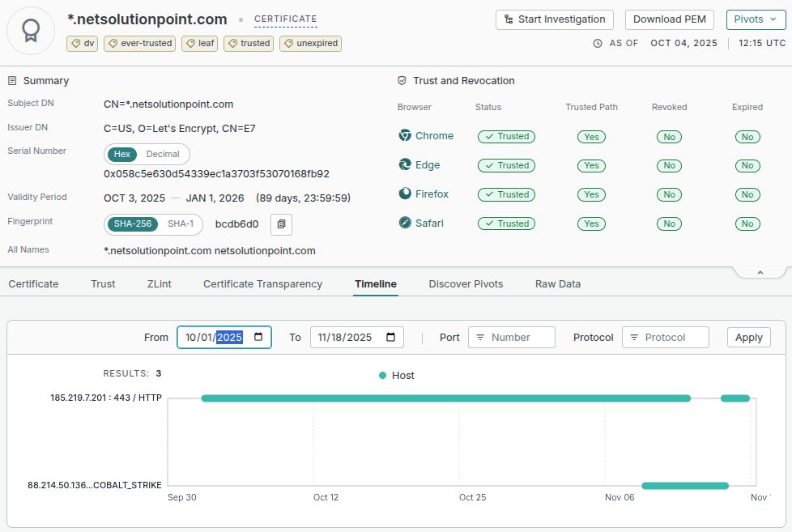Toggle the Host legend series
Viewport: 792px width, 532px height.
tap(396, 375)
